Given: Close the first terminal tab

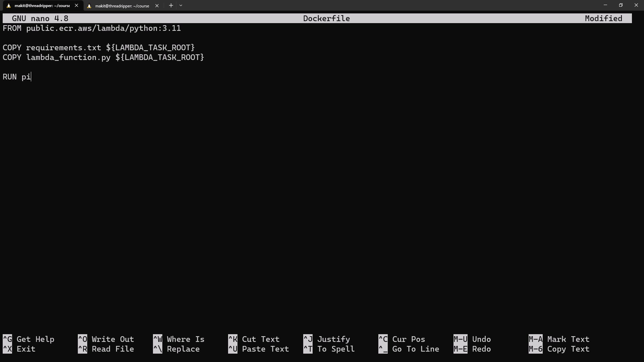Looking at the screenshot, I should coord(76,5).
